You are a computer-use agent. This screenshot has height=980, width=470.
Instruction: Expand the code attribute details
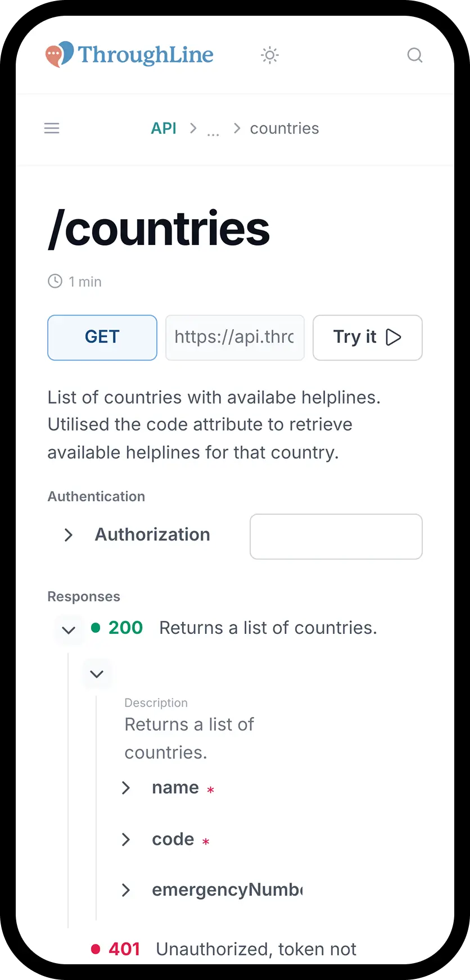click(x=126, y=840)
